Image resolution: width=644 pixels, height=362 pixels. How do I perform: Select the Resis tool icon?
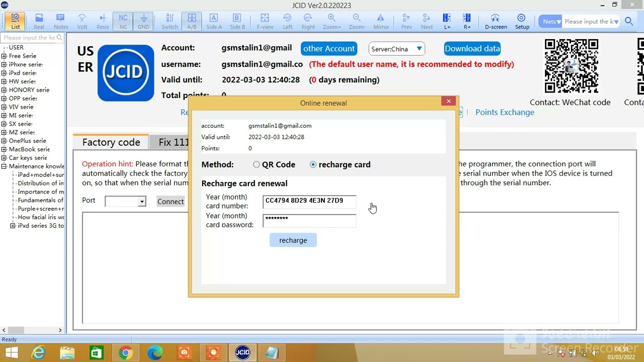coord(103,22)
